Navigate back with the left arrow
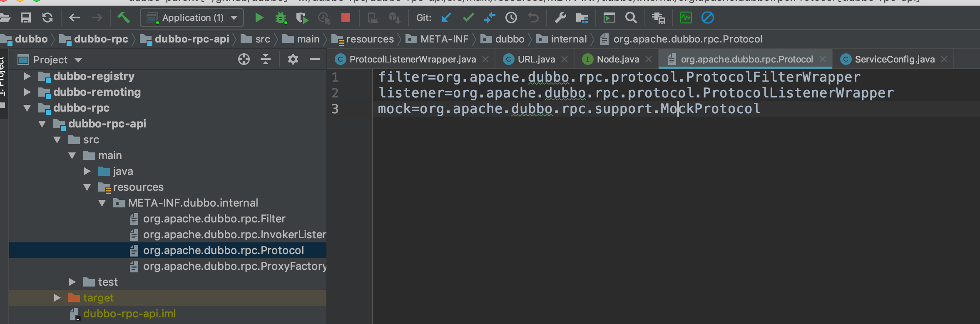Viewport: 980px width, 324px height. coord(75,17)
